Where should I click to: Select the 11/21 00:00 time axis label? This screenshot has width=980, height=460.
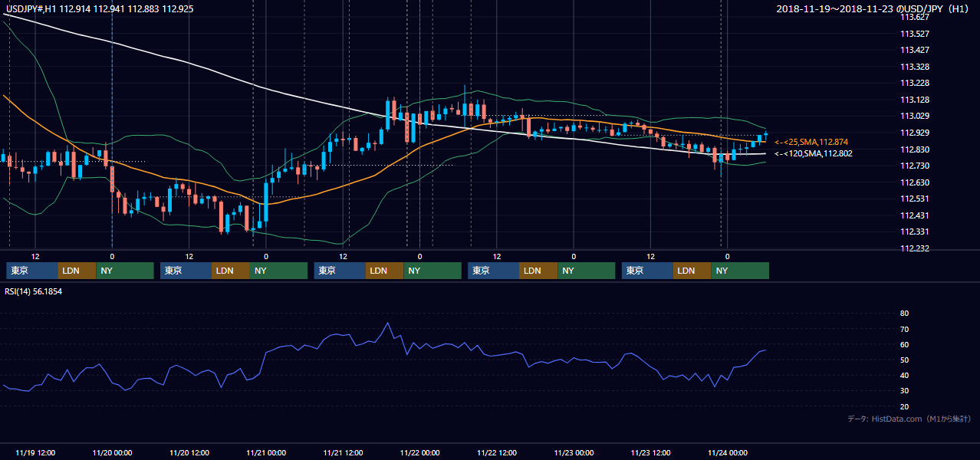click(x=266, y=452)
